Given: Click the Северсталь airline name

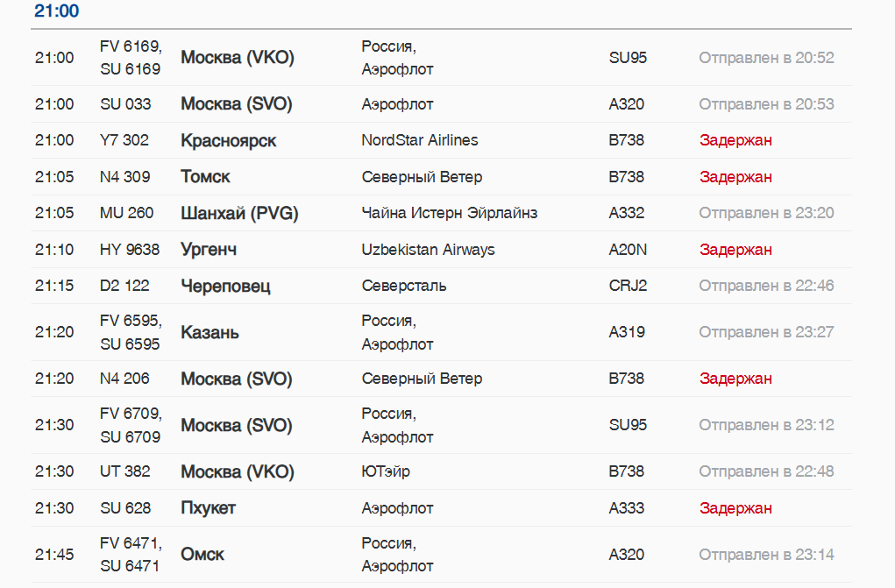Looking at the screenshot, I should (404, 286).
